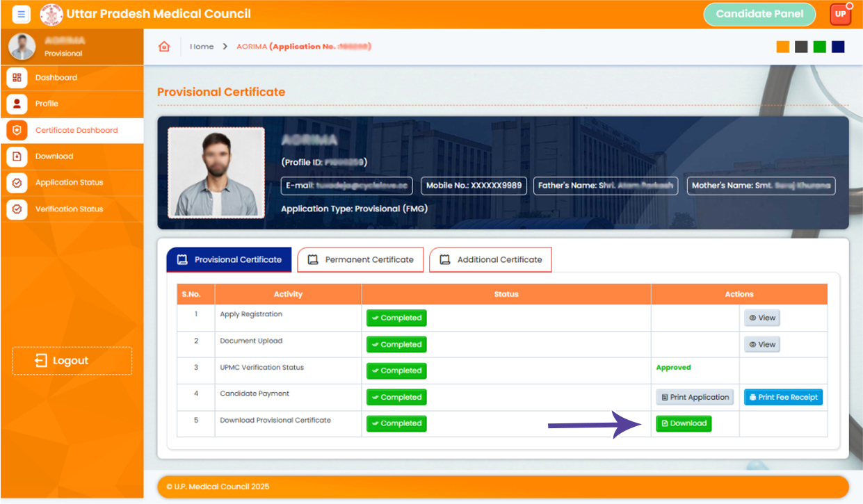Open Certificate Dashboard in sidebar
Screen dimensions: 863x504
pyautogui.click(x=76, y=130)
